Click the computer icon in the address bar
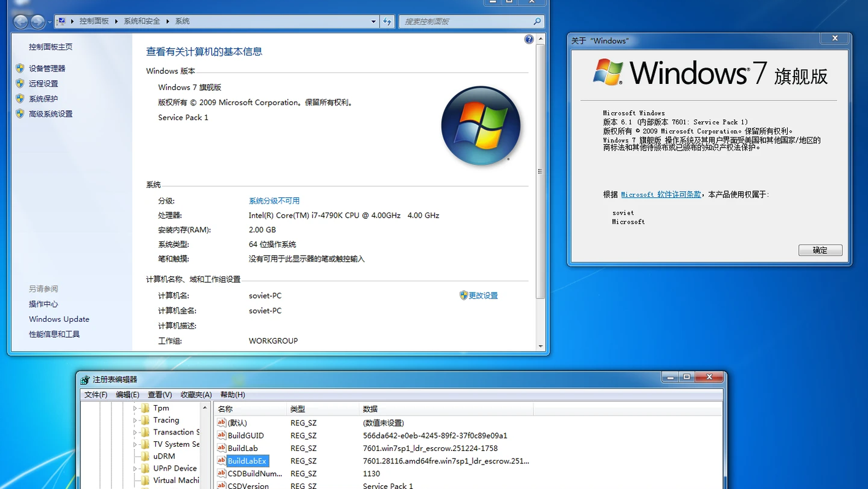868x489 pixels. click(x=61, y=21)
